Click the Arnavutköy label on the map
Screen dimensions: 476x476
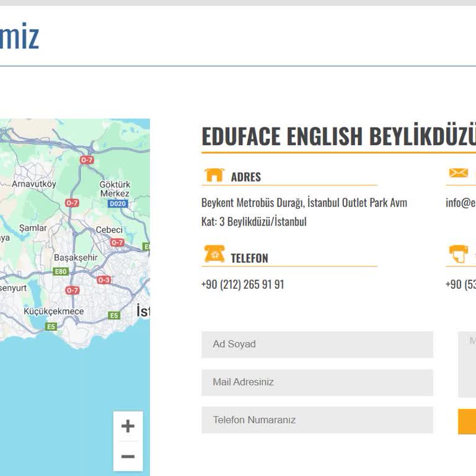[x=34, y=184]
